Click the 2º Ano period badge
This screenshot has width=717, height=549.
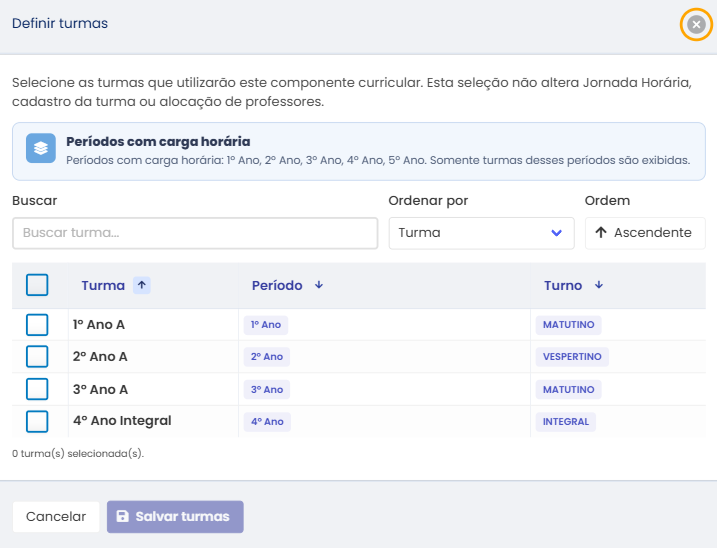click(x=267, y=357)
